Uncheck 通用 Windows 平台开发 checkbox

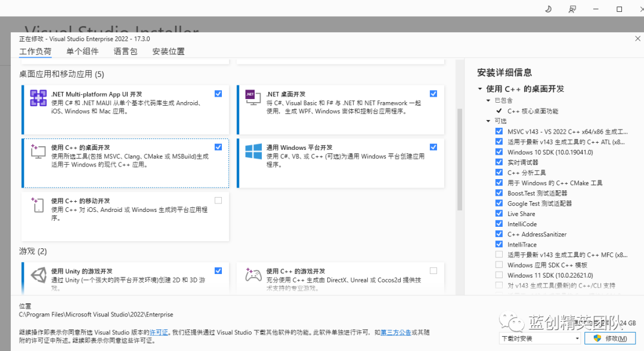click(x=434, y=147)
